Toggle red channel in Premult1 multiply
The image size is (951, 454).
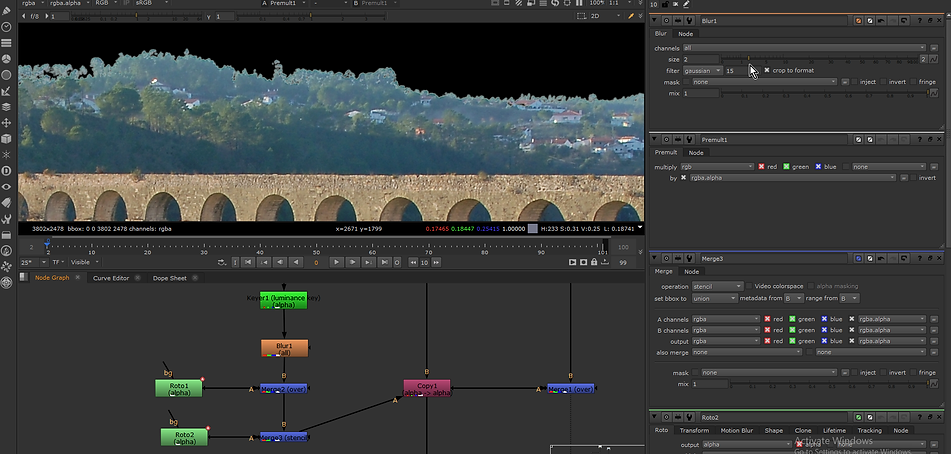pyautogui.click(x=761, y=167)
